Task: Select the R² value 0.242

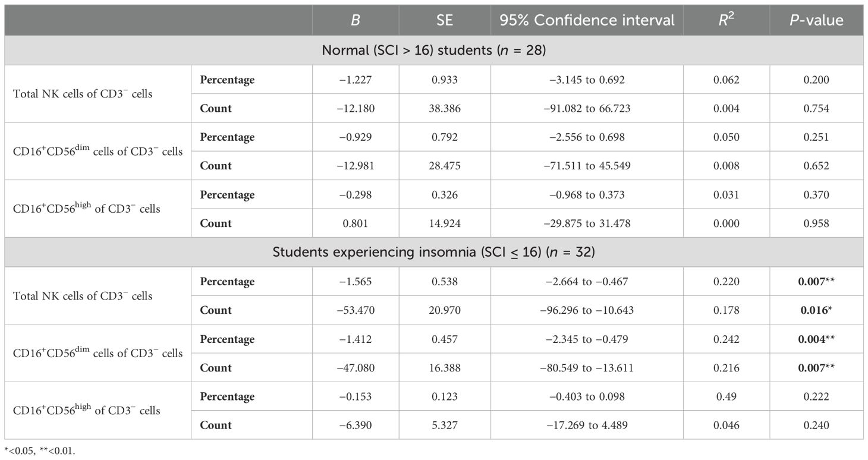Action: (726, 339)
